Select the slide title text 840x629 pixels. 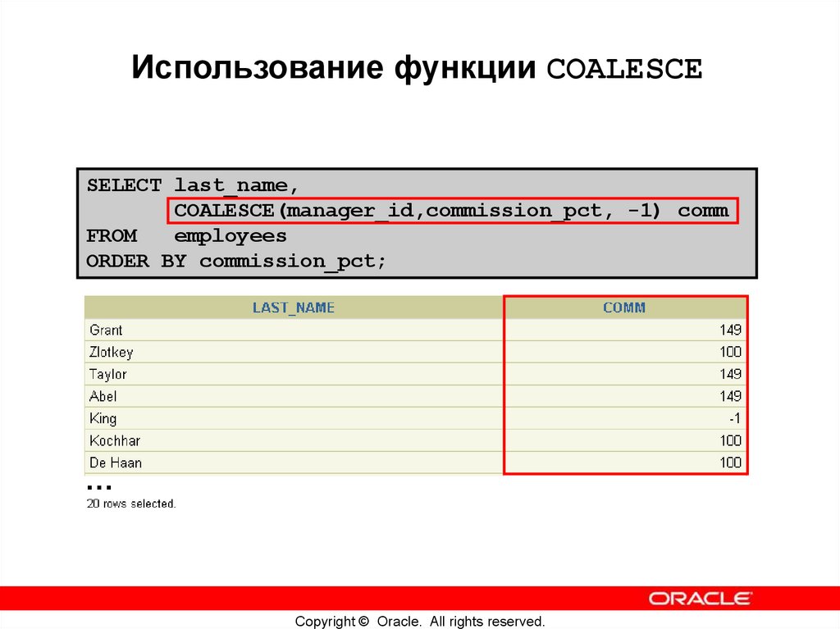(418, 68)
